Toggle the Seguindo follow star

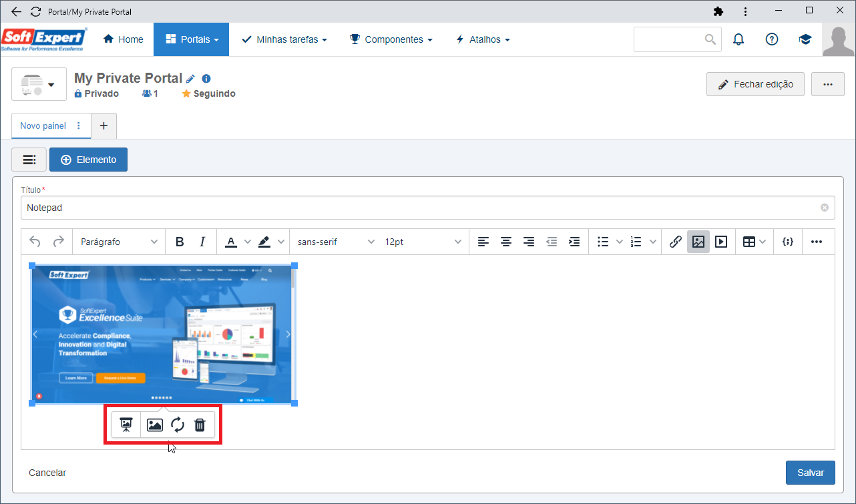tap(186, 93)
